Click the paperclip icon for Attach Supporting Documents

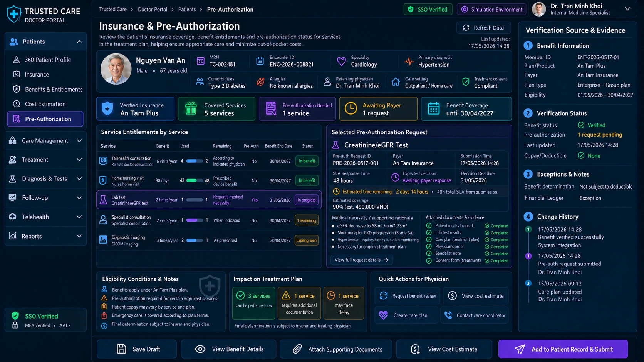pyautogui.click(x=297, y=349)
